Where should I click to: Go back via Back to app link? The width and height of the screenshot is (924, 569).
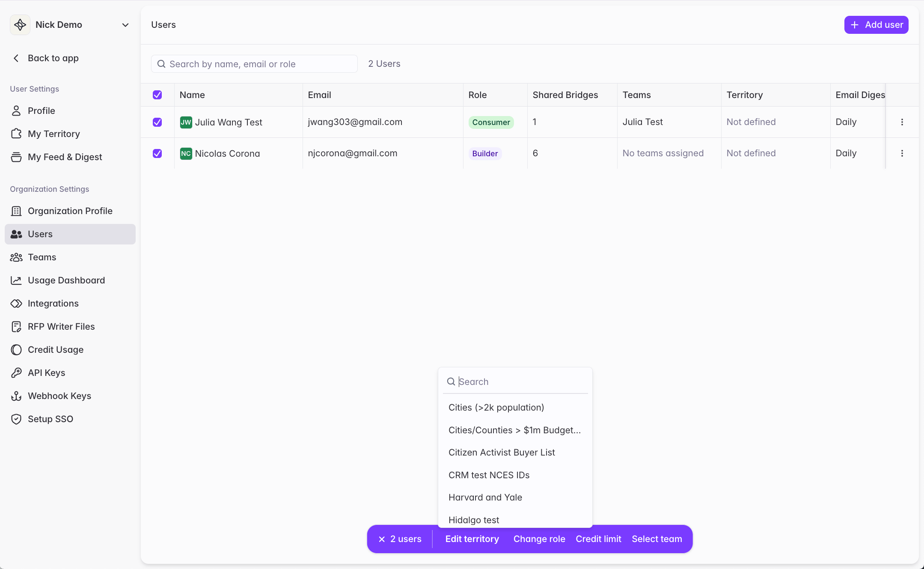point(53,58)
